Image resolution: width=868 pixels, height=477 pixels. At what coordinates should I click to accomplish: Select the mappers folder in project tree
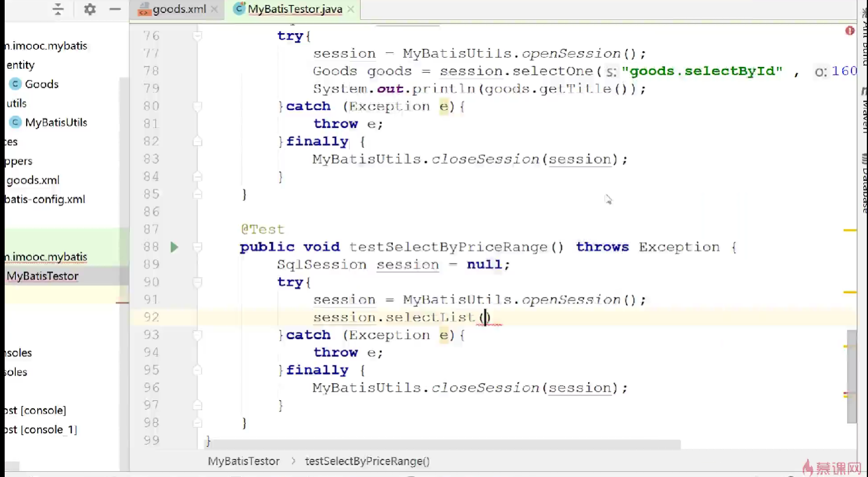pyautogui.click(x=19, y=161)
